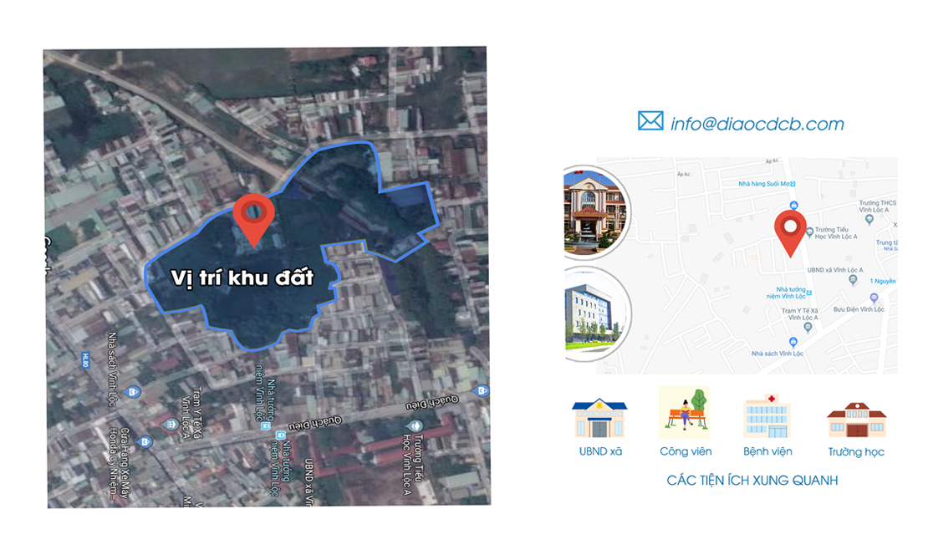Image resolution: width=928 pixels, height=560 pixels.
Task: Select "UBND xã Vĩnh Lộc A" street map label
Action: tap(835, 270)
